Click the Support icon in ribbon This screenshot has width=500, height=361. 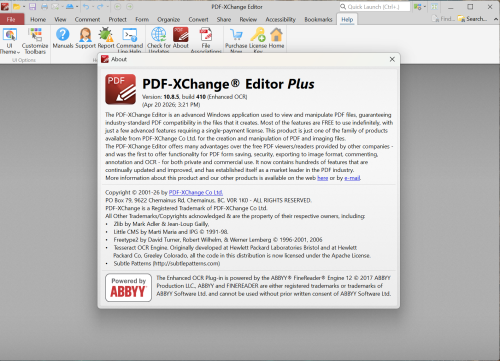(85, 34)
